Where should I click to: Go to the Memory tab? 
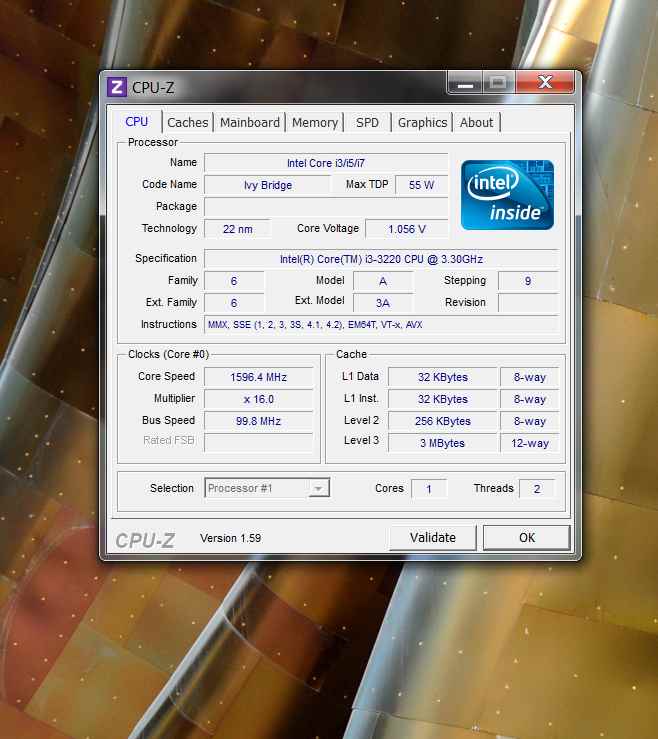(315, 123)
